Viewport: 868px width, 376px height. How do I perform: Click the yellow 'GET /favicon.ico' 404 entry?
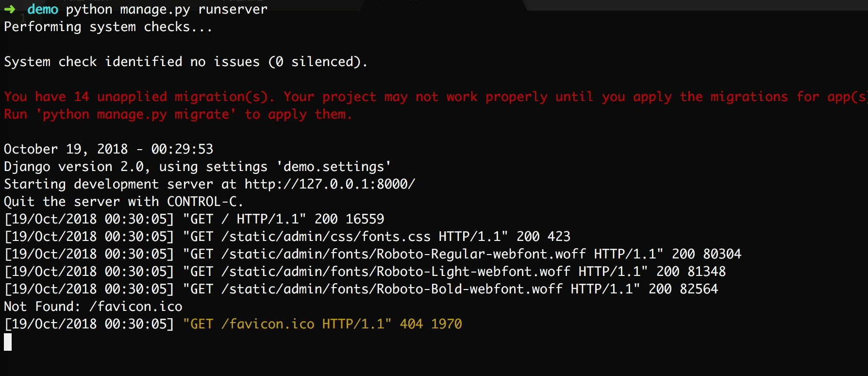tap(322, 324)
